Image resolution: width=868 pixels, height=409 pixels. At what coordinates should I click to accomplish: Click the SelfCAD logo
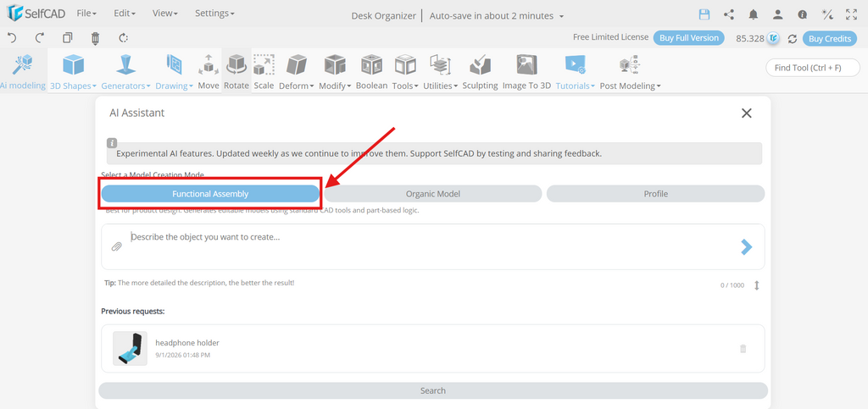coord(36,12)
